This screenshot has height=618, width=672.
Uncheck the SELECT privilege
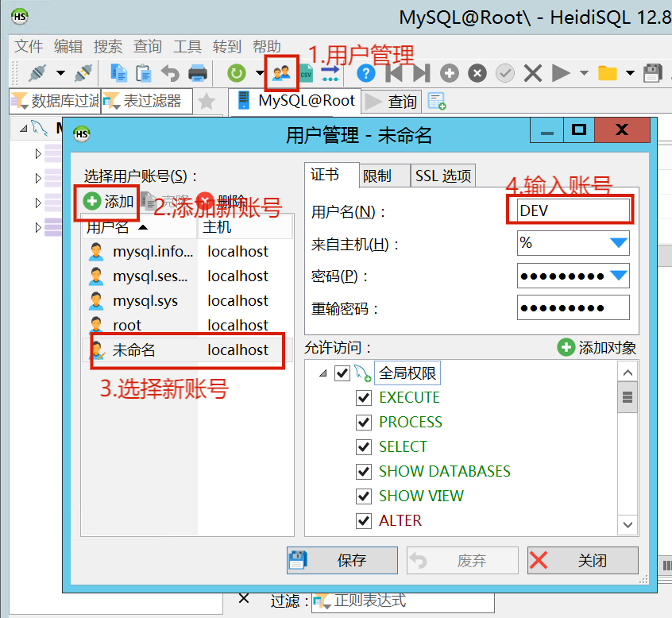pyautogui.click(x=364, y=447)
